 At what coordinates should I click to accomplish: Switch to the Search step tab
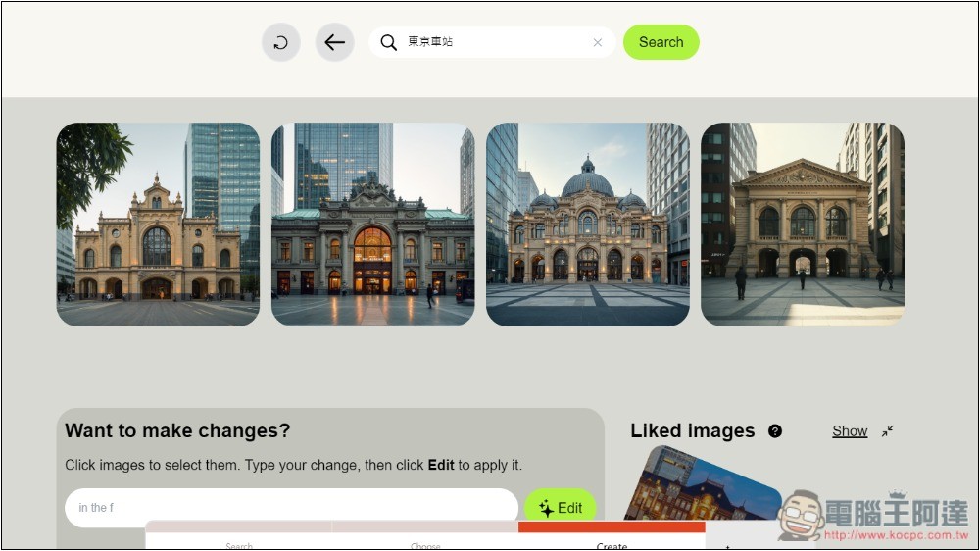pos(239,544)
